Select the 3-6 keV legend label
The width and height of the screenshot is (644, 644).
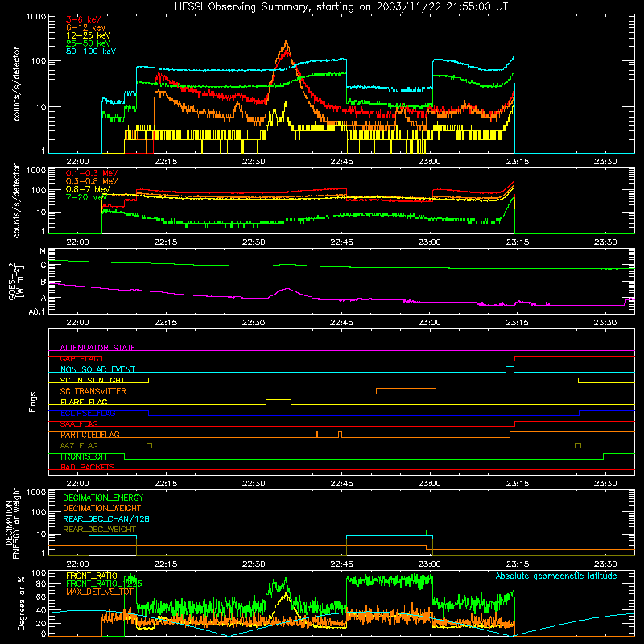click(84, 19)
